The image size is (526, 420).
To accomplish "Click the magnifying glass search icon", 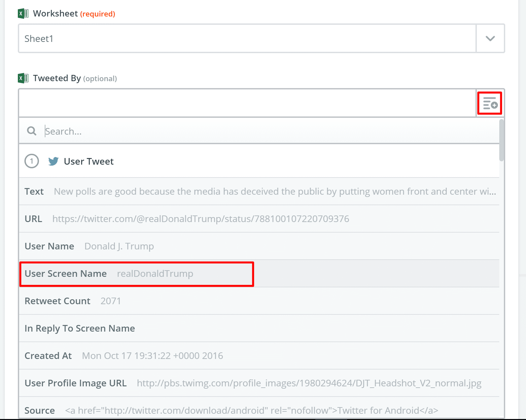I will pyautogui.click(x=32, y=131).
